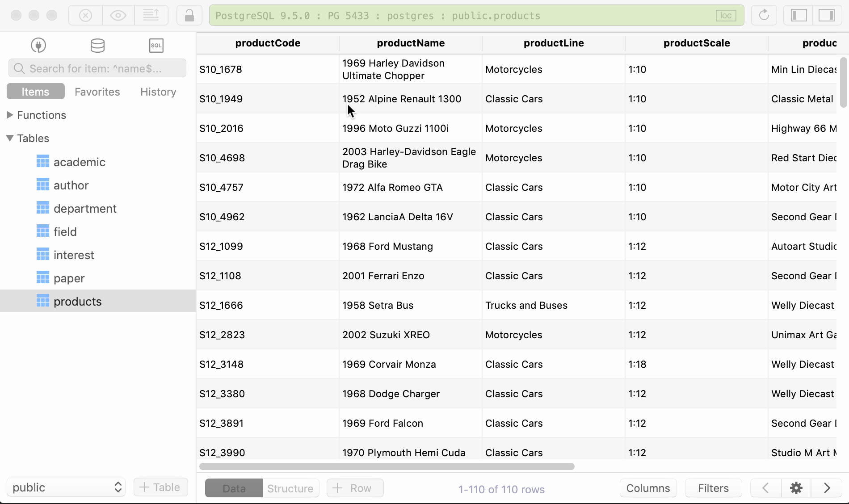This screenshot has width=849, height=504.
Task: Click the vertical scrollbar thumb
Action: click(844, 82)
